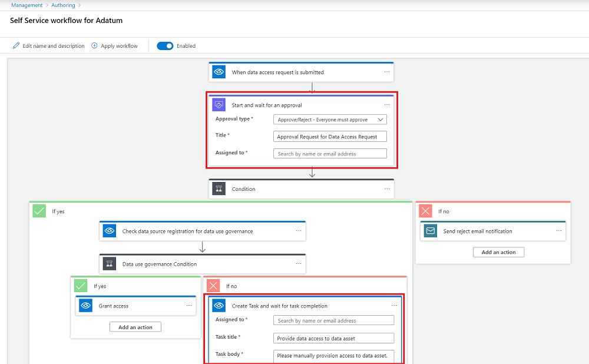Click the 'Apply workflow' icon
This screenshot has height=364, width=589.
click(x=94, y=45)
